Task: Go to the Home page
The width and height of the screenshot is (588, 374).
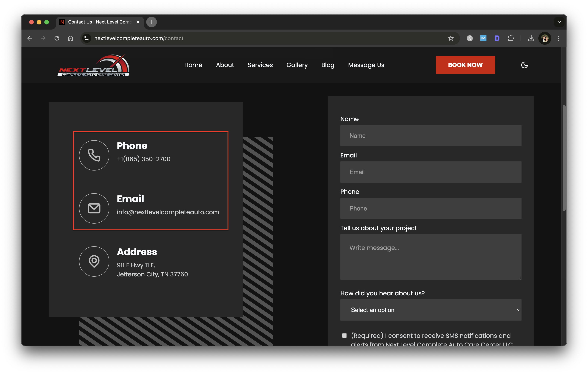Action: (193, 65)
